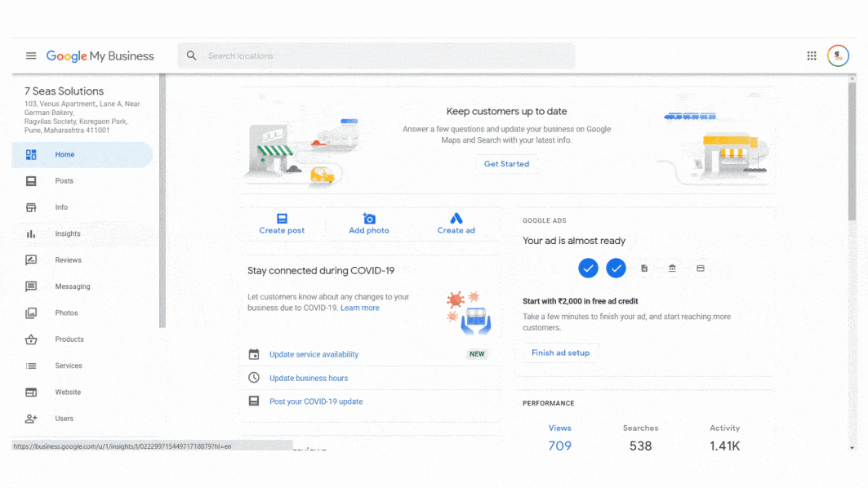
Task: Open the Google apps grid
Action: (x=812, y=55)
